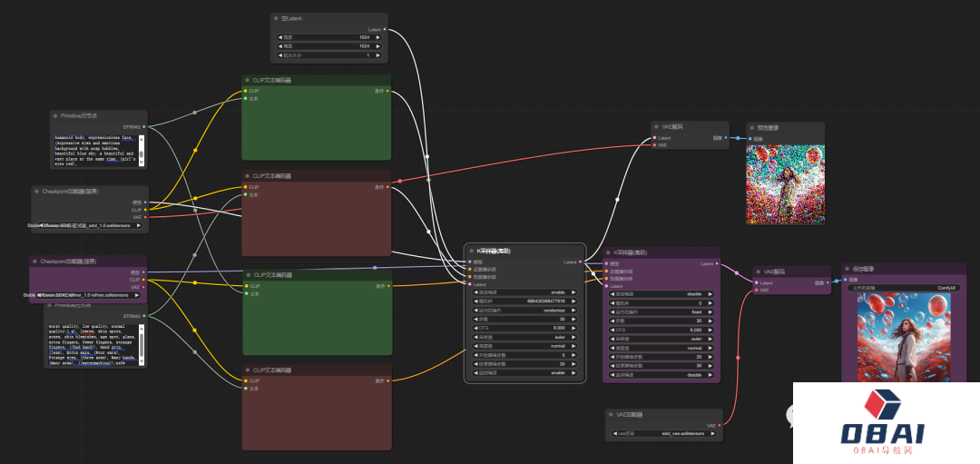The image size is (980, 464).
Task: Collapse the lower green CLIP文本编码器 node dot
Action: coord(248,275)
